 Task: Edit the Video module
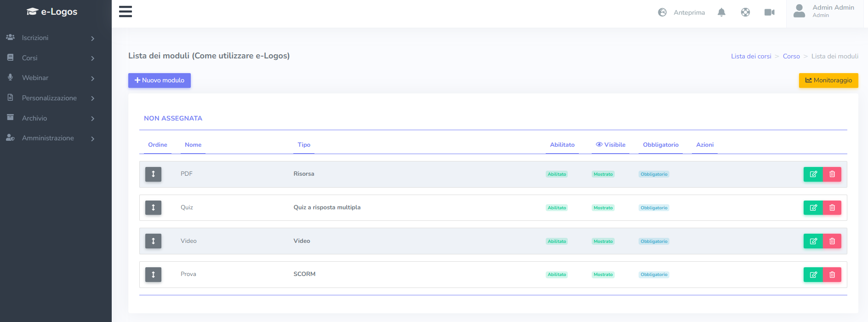pos(813,241)
